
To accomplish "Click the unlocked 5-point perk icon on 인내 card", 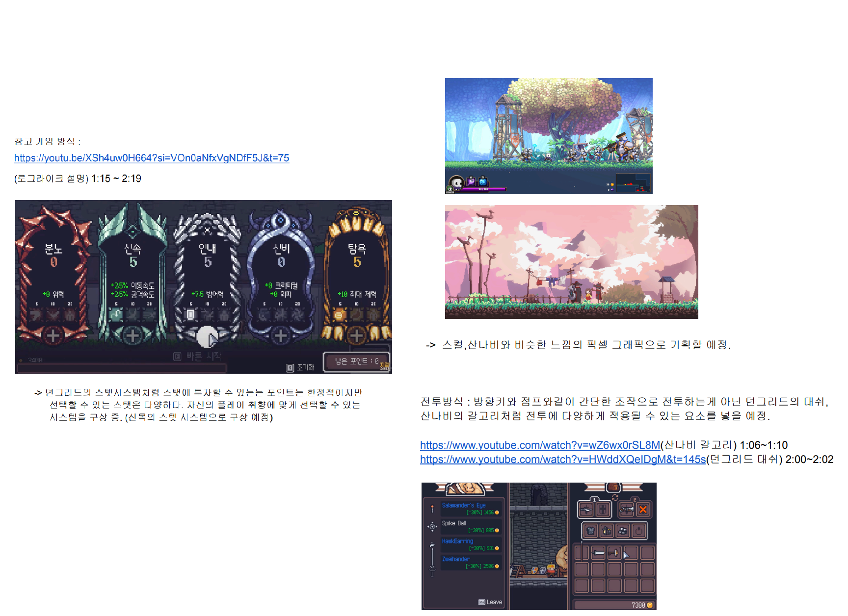I will pyautogui.click(x=191, y=314).
